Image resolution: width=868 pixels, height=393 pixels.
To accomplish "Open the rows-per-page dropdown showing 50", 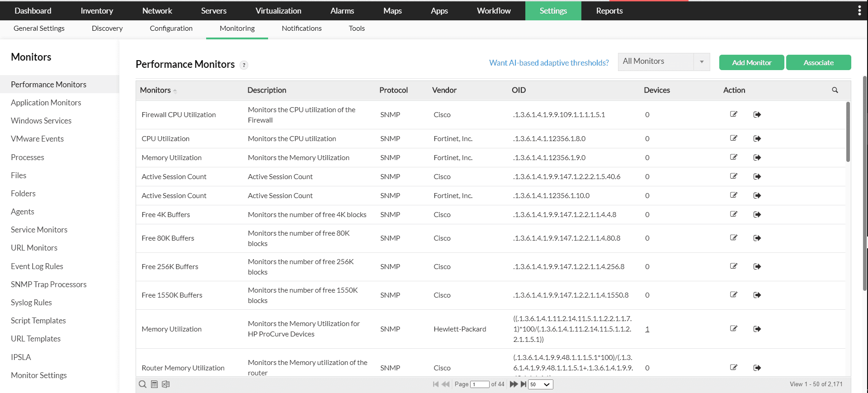I will [541, 384].
